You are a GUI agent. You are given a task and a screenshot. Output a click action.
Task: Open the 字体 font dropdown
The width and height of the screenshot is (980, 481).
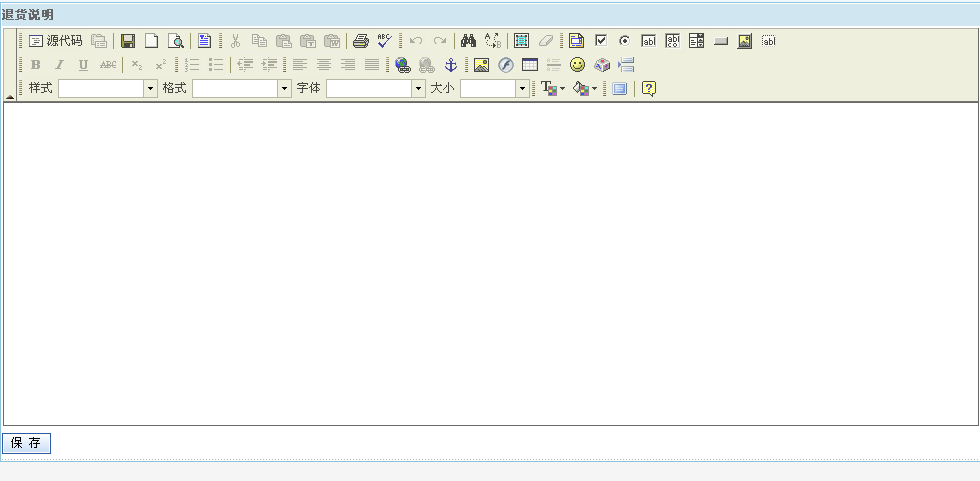click(x=376, y=89)
